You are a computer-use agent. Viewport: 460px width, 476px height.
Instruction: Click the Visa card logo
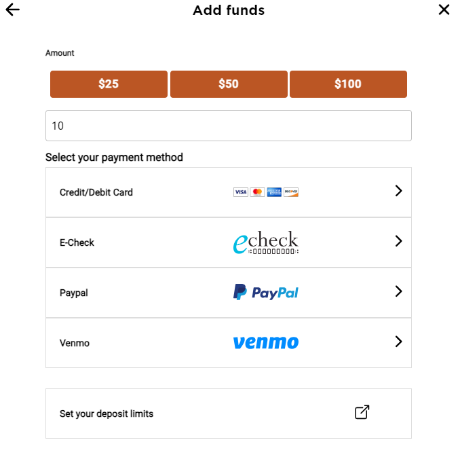[241, 192]
